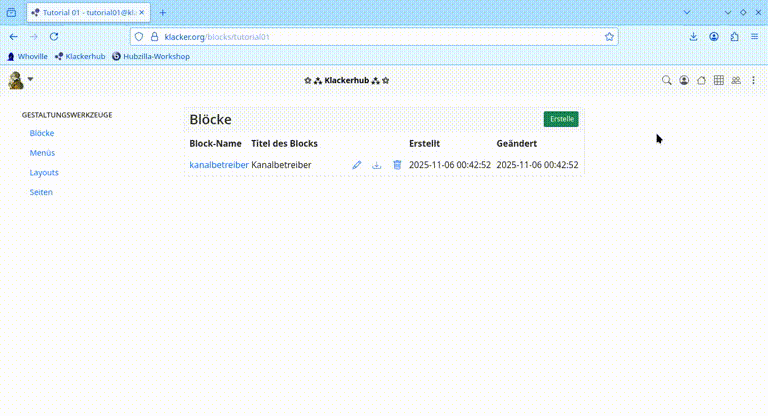The height and width of the screenshot is (416, 768).
Task: Open the search icon in Klackerhub navbar
Action: [x=667, y=80]
